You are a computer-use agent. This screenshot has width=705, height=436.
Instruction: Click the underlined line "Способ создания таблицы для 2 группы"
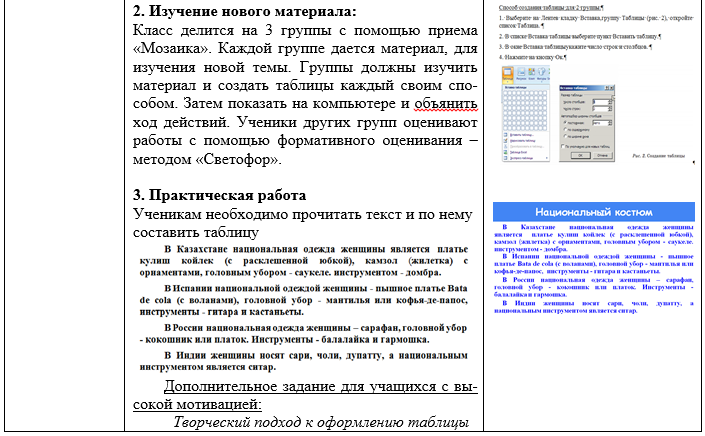point(551,8)
